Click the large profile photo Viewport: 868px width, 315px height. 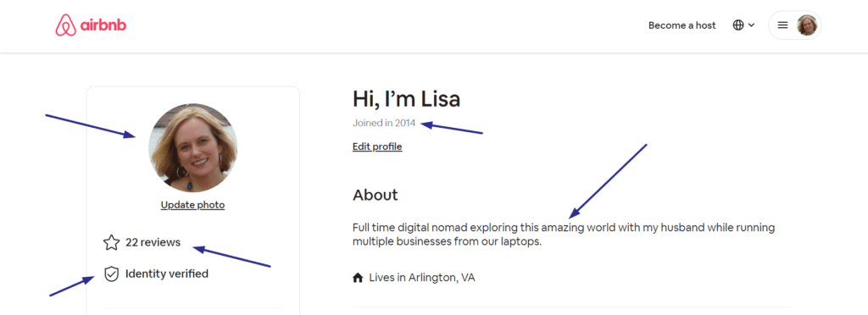point(192,147)
